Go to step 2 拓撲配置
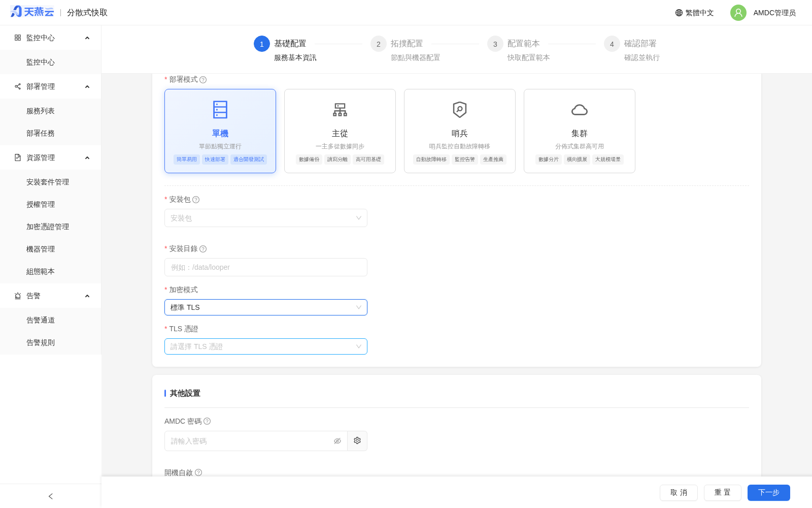The image size is (812, 508). point(406,50)
